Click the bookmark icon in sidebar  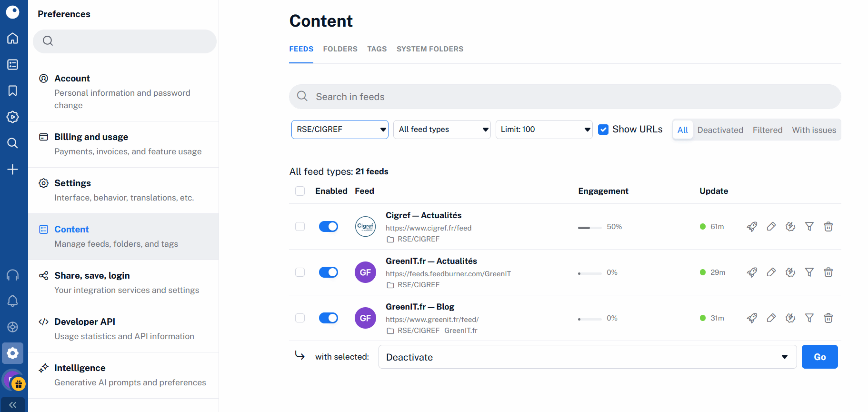[x=13, y=90]
